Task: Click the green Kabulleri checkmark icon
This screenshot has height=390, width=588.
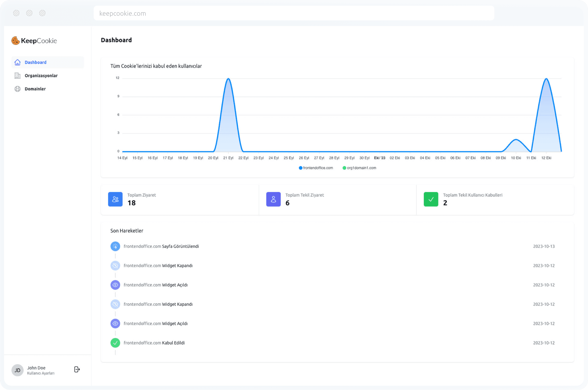Action: coord(431,199)
